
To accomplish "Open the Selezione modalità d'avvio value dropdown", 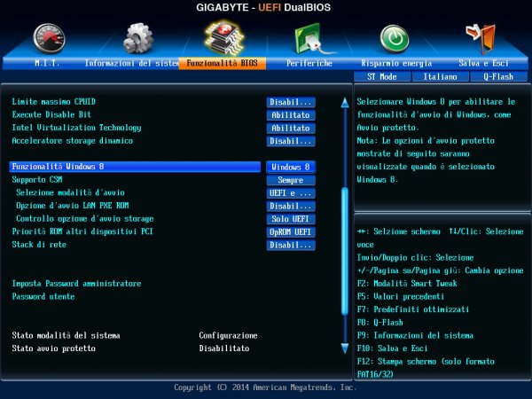I will click(x=291, y=193).
